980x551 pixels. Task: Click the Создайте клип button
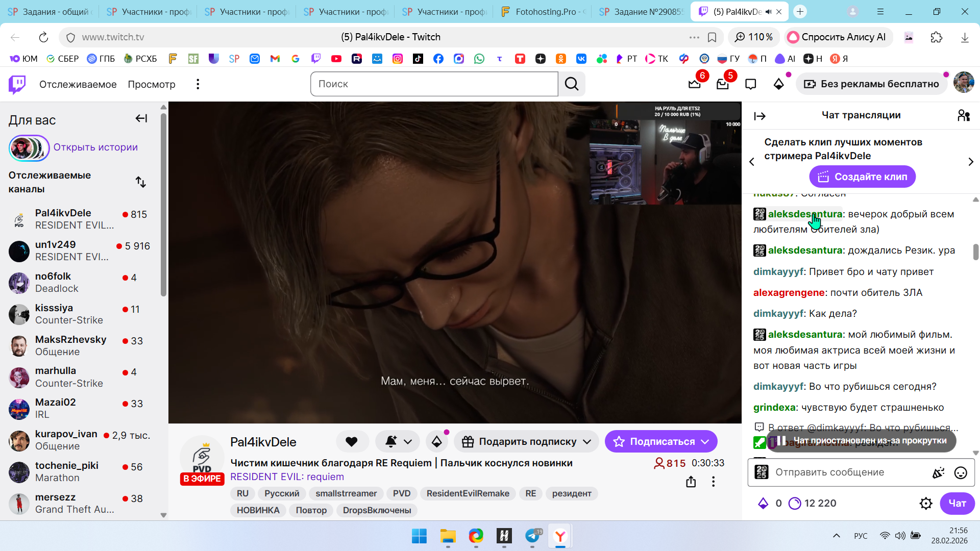point(862,177)
